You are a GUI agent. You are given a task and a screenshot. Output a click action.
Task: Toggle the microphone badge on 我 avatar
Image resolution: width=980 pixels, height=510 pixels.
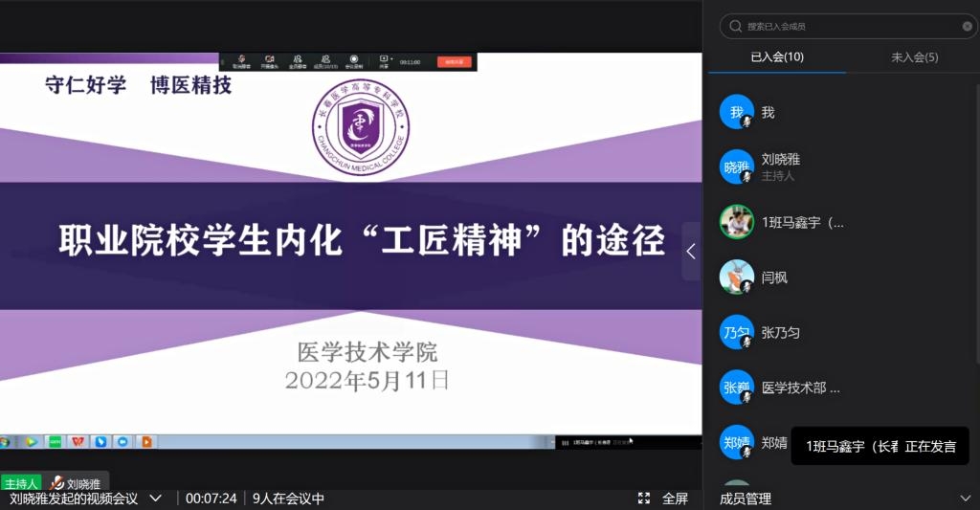click(x=746, y=122)
